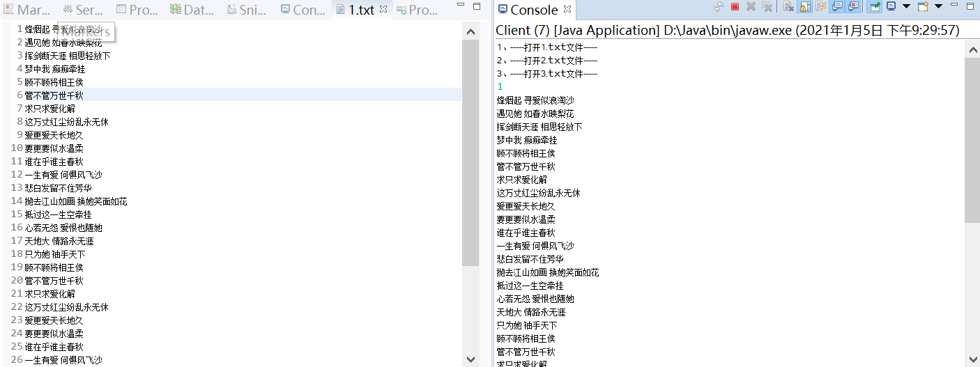The height and width of the screenshot is (367, 980).
Task: Toggle Show Console When Standard Error Changes
Action: click(852, 6)
